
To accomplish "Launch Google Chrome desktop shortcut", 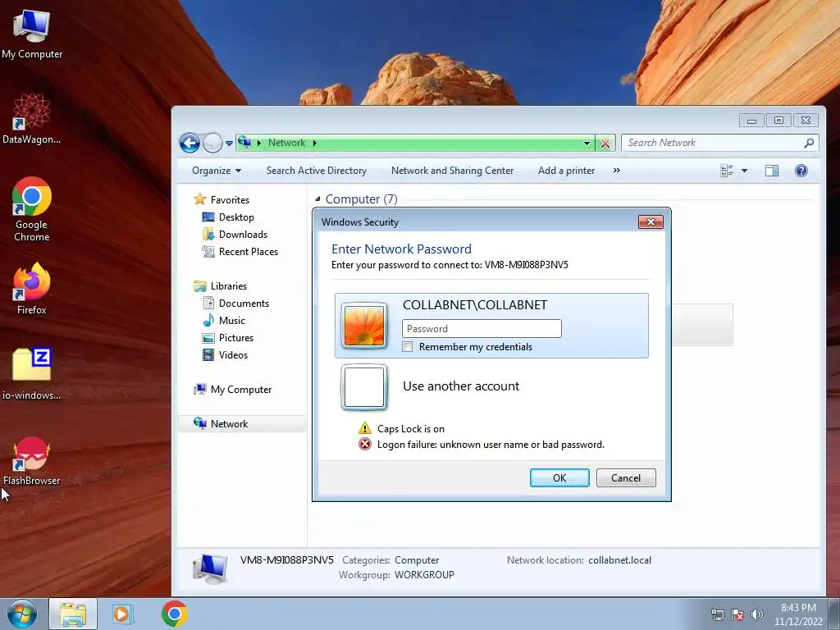I will (32, 209).
